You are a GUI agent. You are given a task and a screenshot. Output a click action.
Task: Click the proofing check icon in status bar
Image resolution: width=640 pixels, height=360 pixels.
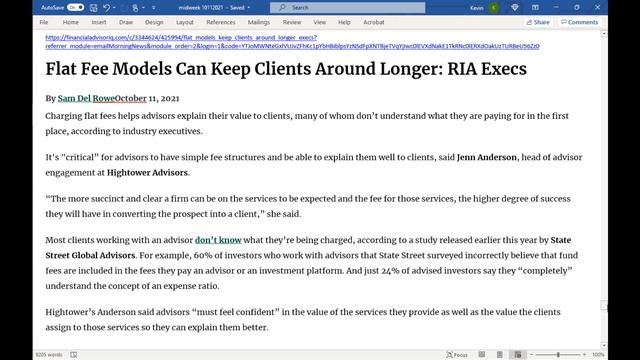coord(73,355)
